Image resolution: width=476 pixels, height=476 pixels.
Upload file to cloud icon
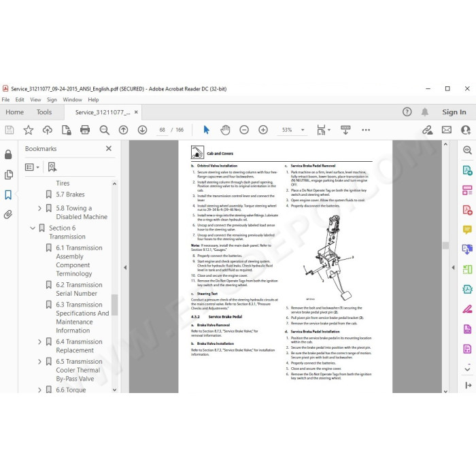point(47,130)
